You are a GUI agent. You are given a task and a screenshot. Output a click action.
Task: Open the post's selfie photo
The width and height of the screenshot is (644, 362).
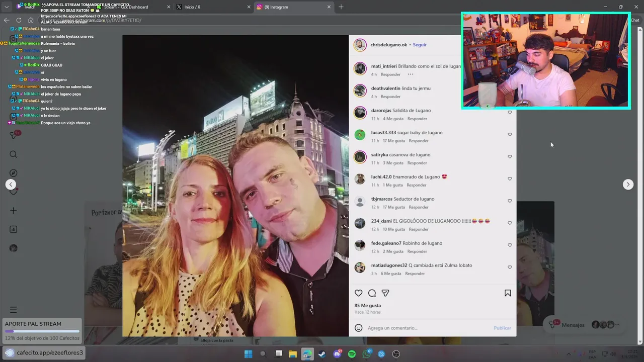(x=235, y=186)
